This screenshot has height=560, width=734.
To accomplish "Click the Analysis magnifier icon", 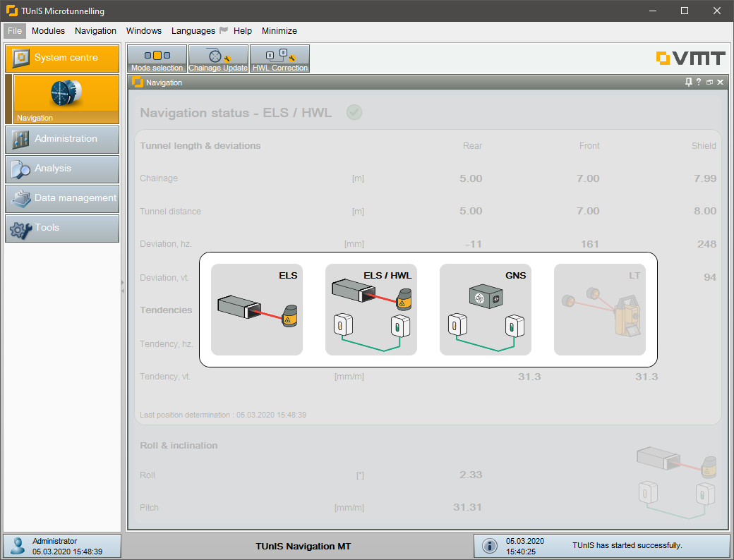I will pos(20,169).
